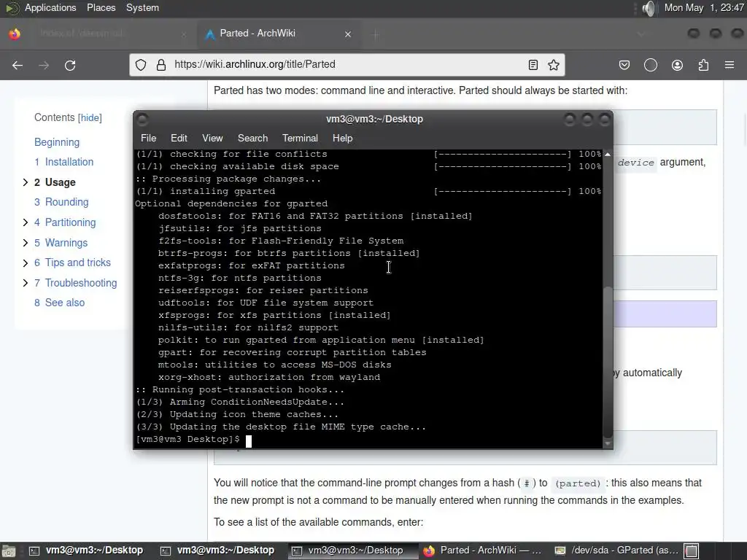Switch to second vm3@vm3:~/Desktop taskbar item
This screenshot has height=560, width=747.
click(x=217, y=551)
